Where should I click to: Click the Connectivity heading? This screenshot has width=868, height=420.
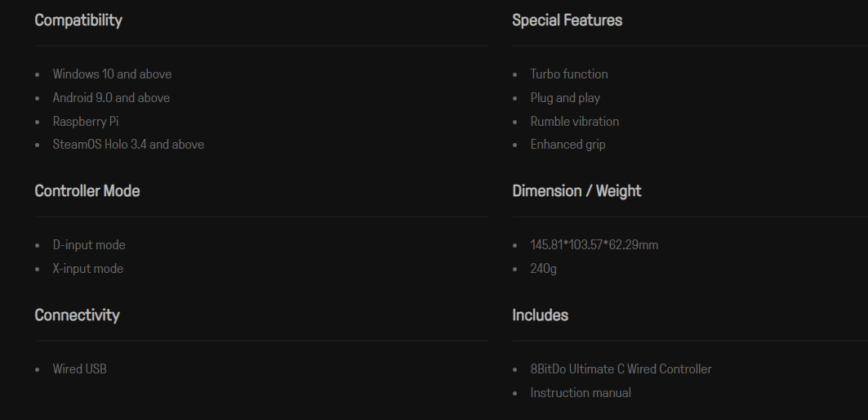click(77, 315)
